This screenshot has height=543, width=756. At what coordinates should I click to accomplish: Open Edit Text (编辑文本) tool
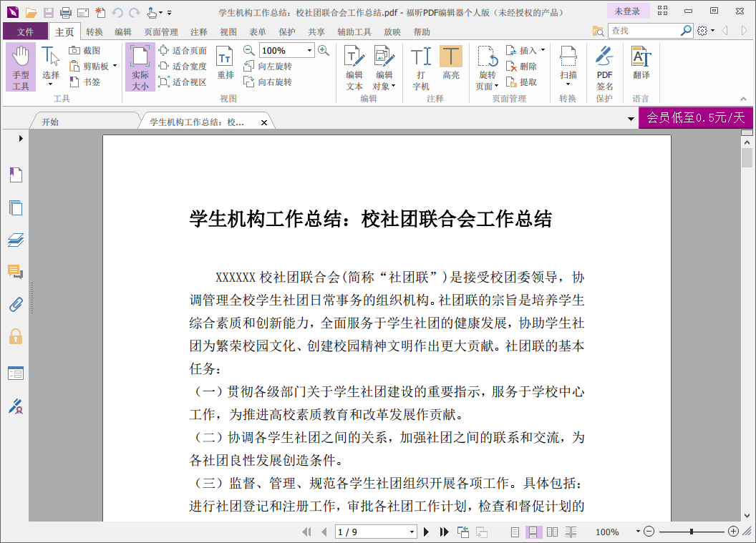coord(354,67)
